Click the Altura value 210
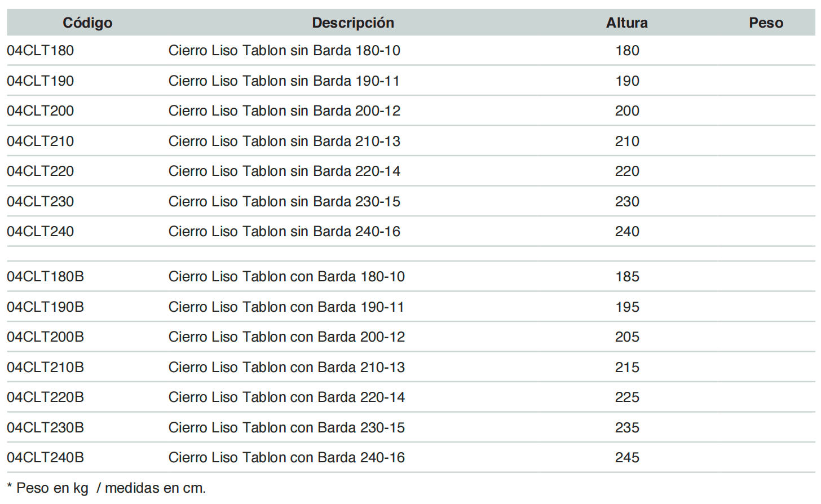The height and width of the screenshot is (504, 821). 627,142
